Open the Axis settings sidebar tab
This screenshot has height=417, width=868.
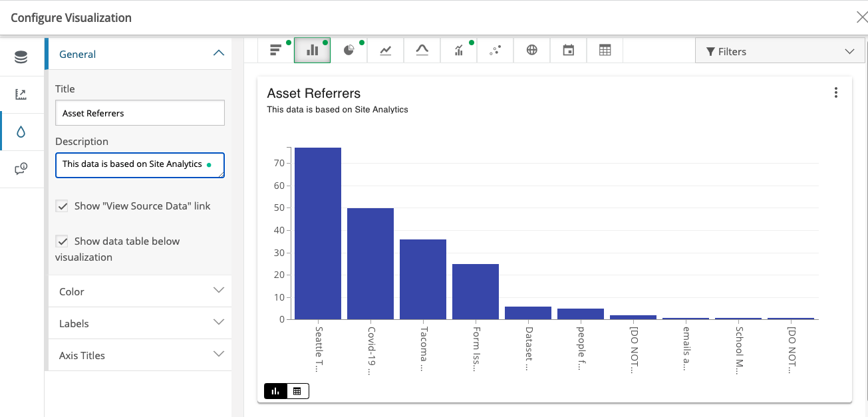point(21,94)
